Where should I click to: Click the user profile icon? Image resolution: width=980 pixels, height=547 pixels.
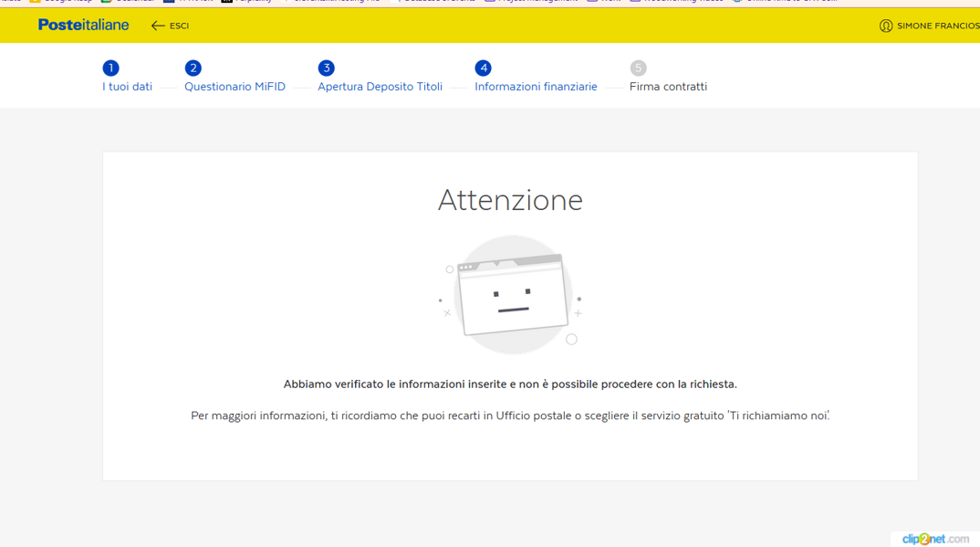(885, 26)
